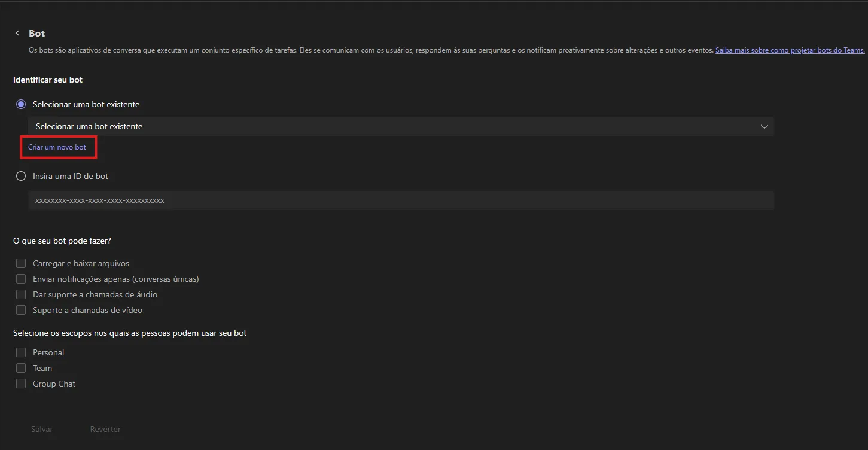Image resolution: width=868 pixels, height=450 pixels.
Task: Click the Criar um novo bot link
Action: point(57,147)
